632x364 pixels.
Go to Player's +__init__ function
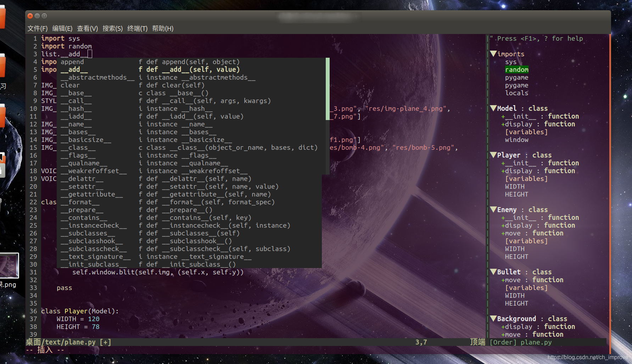540,163
